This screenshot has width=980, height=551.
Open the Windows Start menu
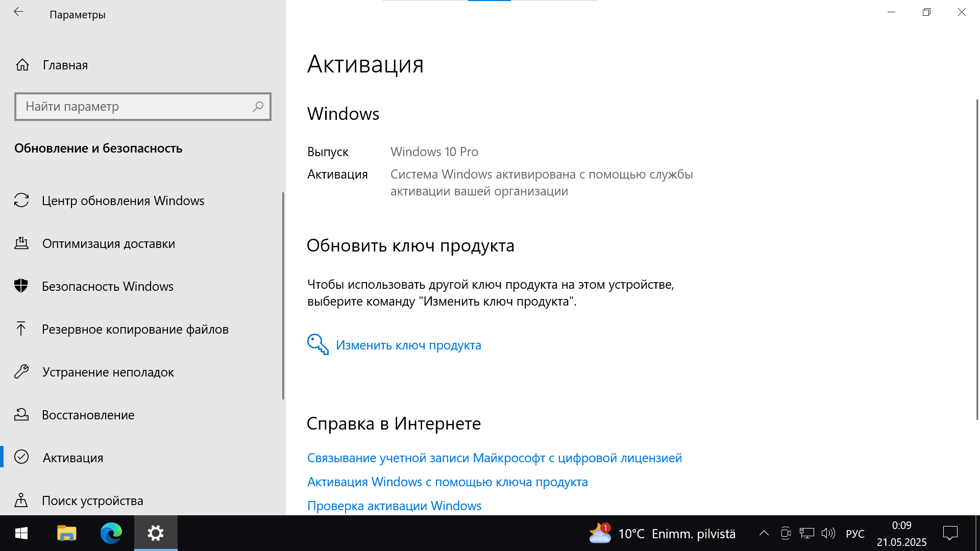tap(21, 533)
